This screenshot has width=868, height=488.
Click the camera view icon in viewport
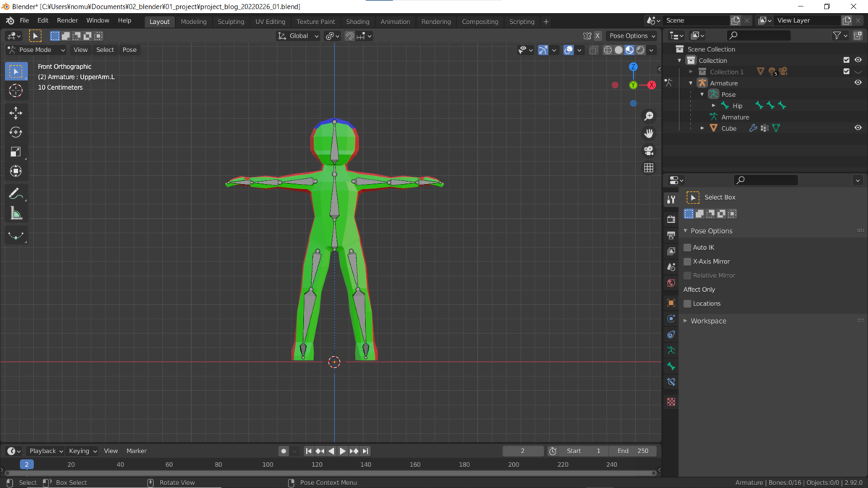coord(649,151)
